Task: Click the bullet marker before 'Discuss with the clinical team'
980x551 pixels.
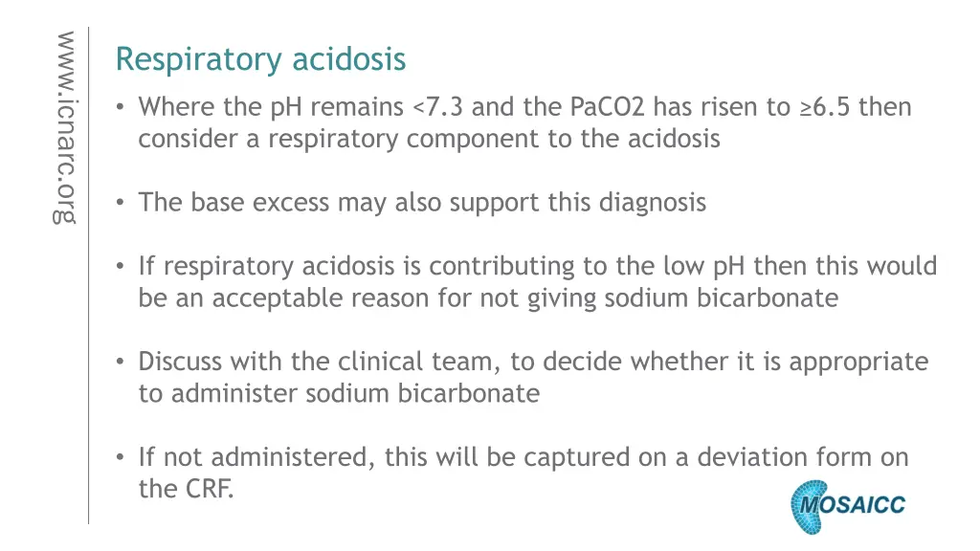Action: (x=120, y=362)
